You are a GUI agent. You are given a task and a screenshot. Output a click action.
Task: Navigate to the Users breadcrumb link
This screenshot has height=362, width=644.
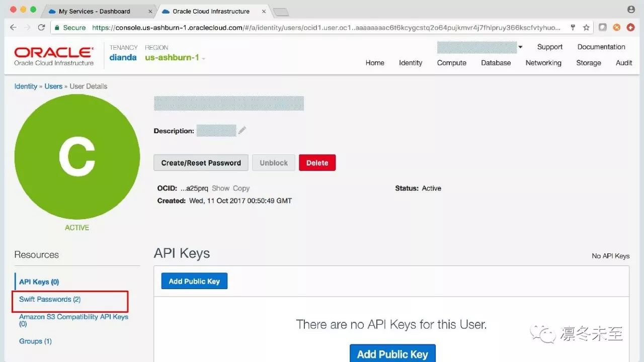tap(53, 86)
